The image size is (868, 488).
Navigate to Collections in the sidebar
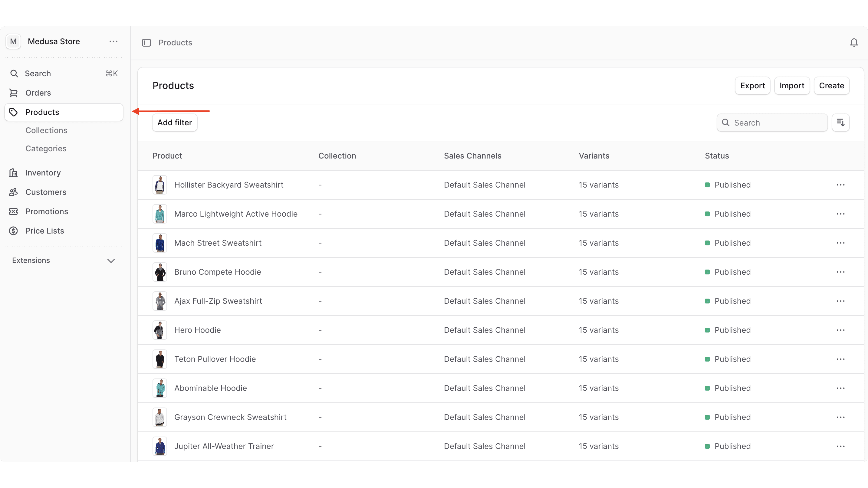pyautogui.click(x=47, y=130)
